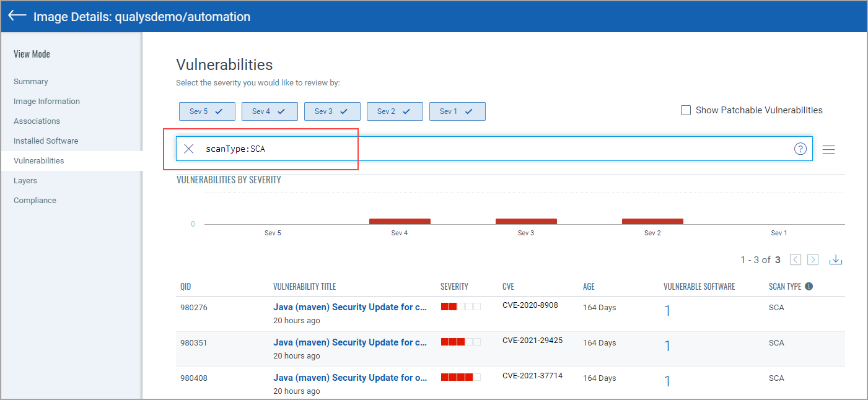Select QID 980351 cell
This screenshot has width=868, height=400.
tap(194, 342)
